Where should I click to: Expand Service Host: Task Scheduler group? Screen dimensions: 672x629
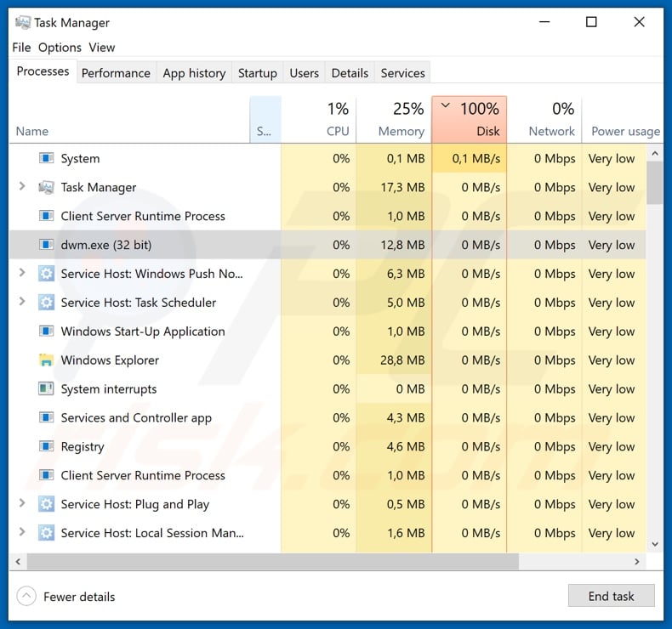click(x=22, y=302)
